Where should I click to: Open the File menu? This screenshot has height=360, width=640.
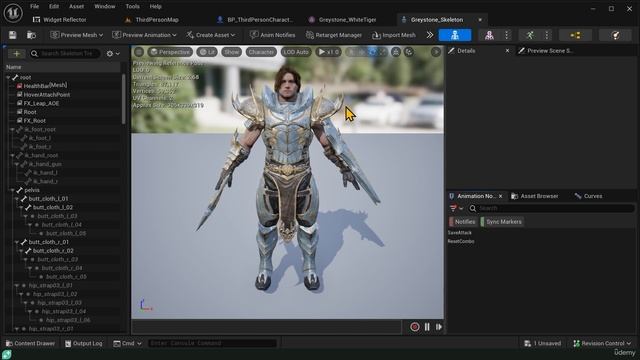point(35,7)
